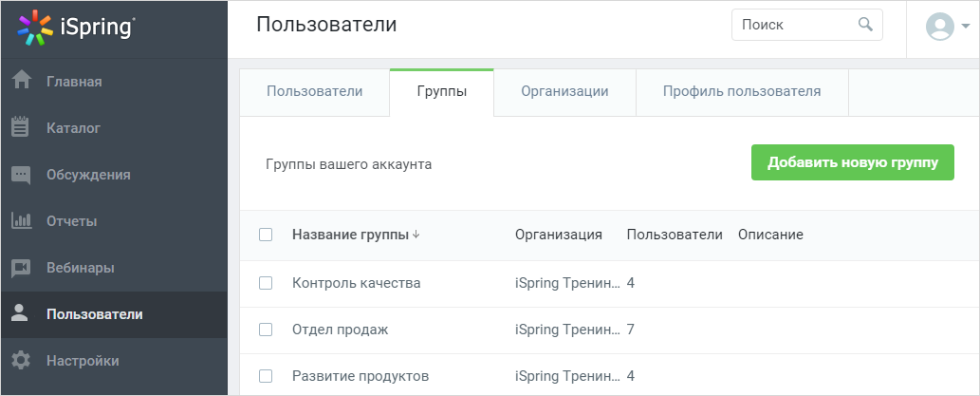Image resolution: width=980 pixels, height=396 pixels.
Task: Click the Группы вашего аккаунта label
Action: 349,164
